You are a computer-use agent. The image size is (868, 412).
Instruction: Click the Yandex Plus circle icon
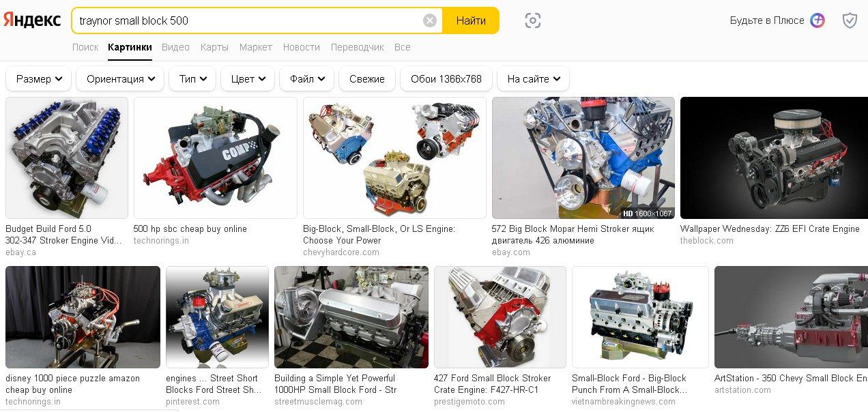click(818, 20)
